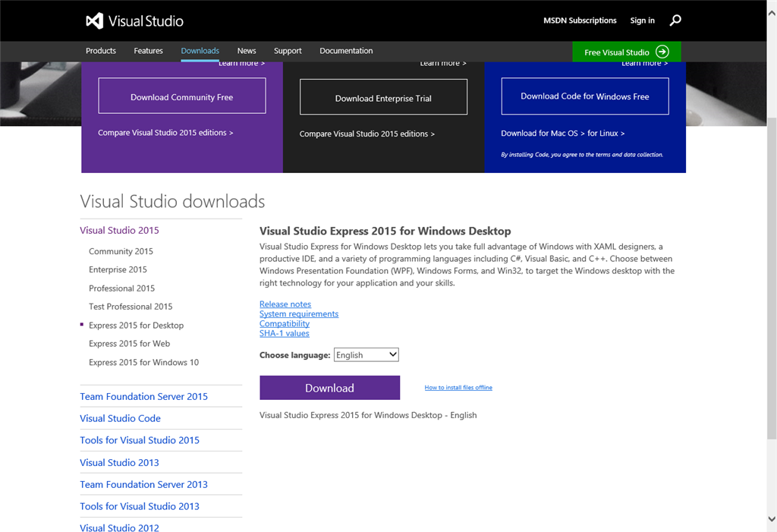Click the arrow icon in Free Visual Studio
The height and width of the screenshot is (532, 777).
(x=662, y=52)
